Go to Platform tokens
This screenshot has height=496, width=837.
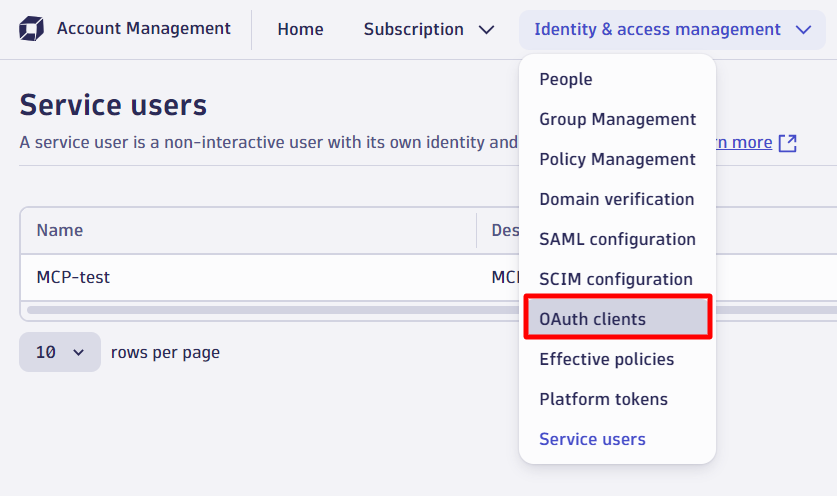click(x=603, y=399)
